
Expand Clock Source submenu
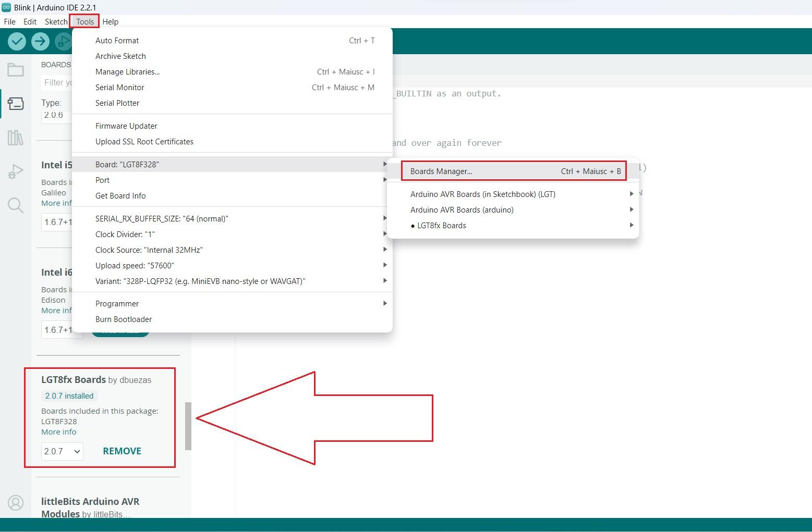[x=232, y=250]
